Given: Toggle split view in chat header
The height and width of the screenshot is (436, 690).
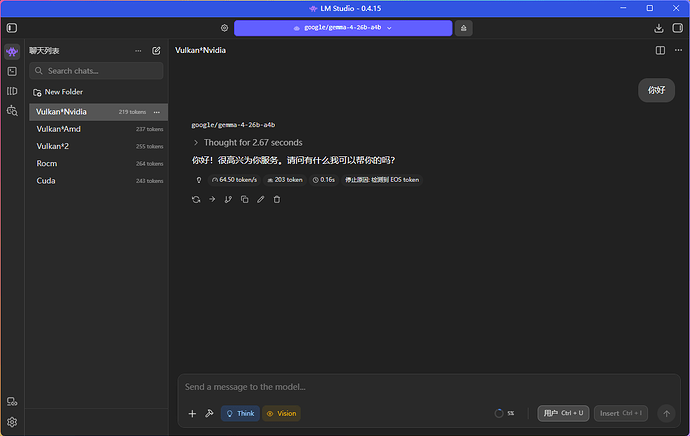Looking at the screenshot, I should (660, 51).
